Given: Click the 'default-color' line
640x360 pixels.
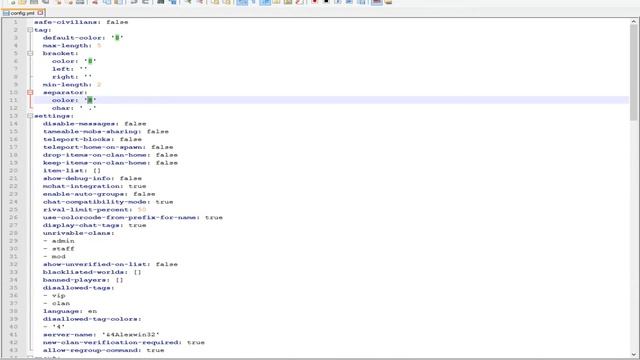Looking at the screenshot, I should point(83,38).
